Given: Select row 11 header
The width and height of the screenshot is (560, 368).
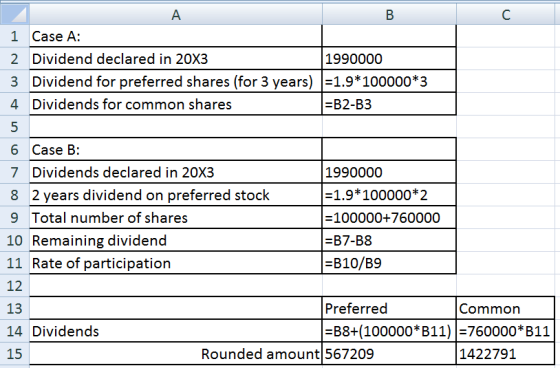Looking at the screenshot, I should pos(15,263).
